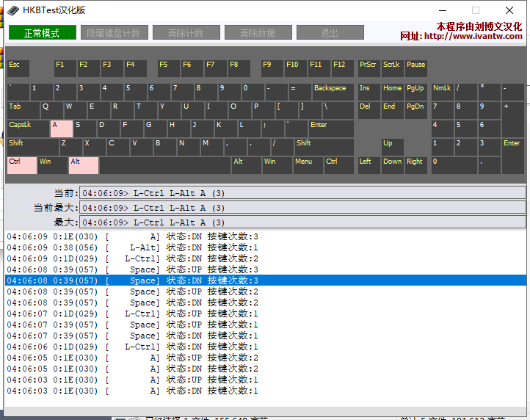
Task: Click the Del key
Action: (369, 110)
